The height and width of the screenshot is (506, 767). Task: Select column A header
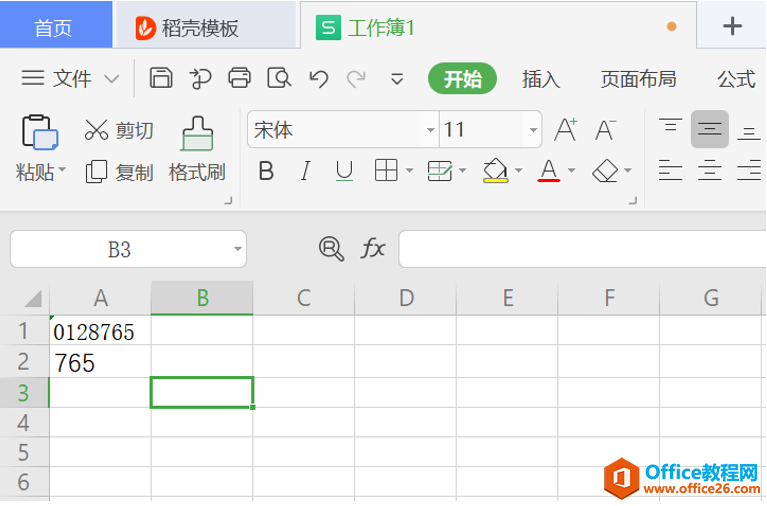(100, 298)
